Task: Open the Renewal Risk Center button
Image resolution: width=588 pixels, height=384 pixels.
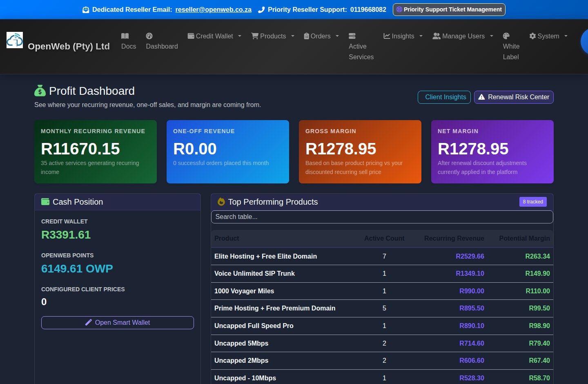Action: pyautogui.click(x=514, y=97)
